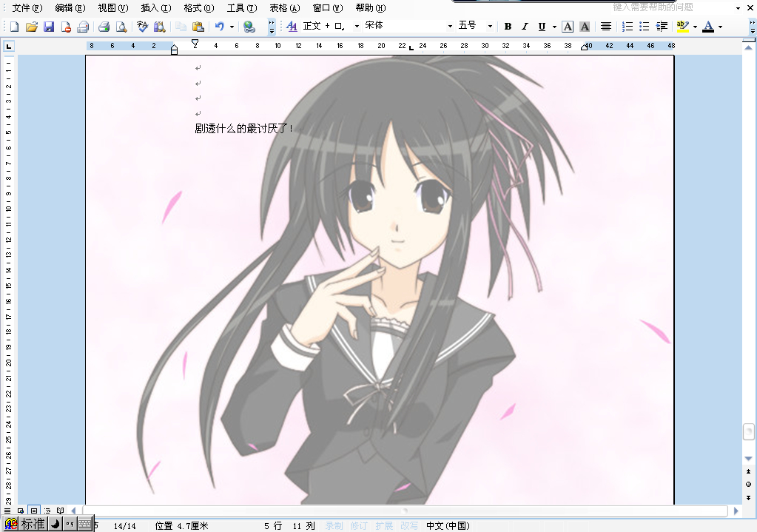
Task: Open a file with the folder icon
Action: (x=31, y=27)
